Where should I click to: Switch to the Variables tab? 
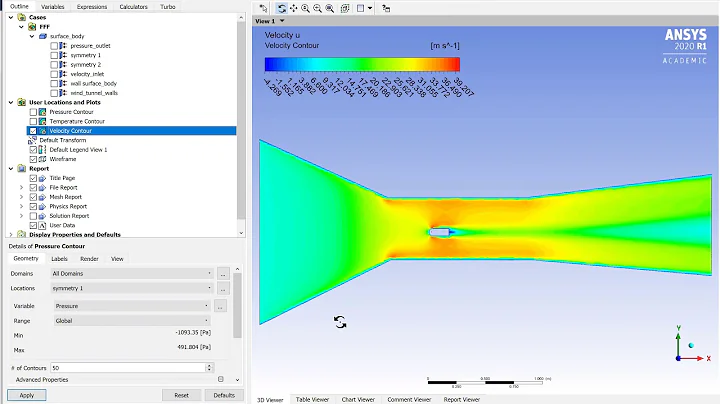[x=53, y=6]
